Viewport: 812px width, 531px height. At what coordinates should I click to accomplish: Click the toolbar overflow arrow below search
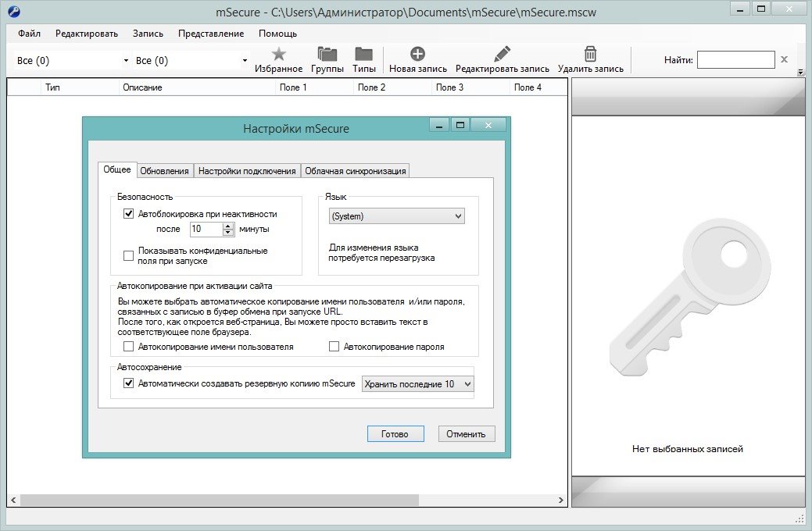point(800,73)
